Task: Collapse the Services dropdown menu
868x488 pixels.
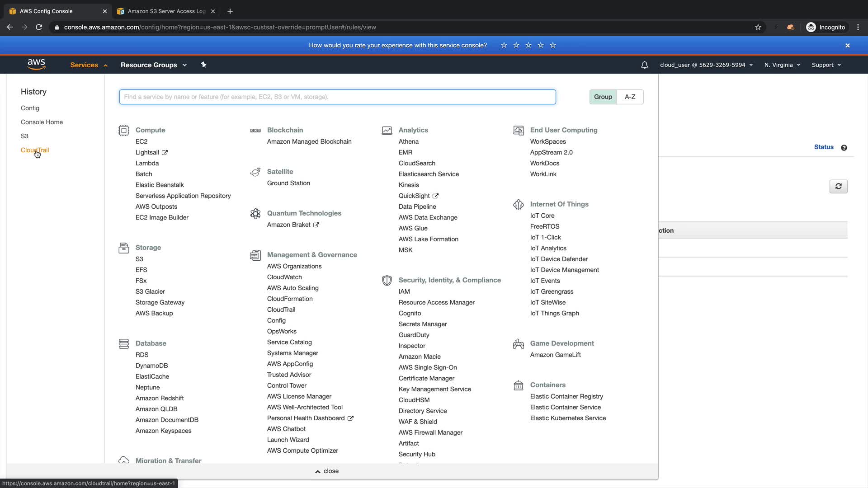Action: (x=89, y=65)
